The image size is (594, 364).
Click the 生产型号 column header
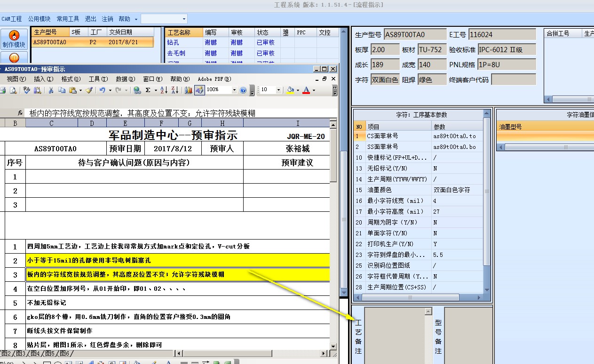51,32
